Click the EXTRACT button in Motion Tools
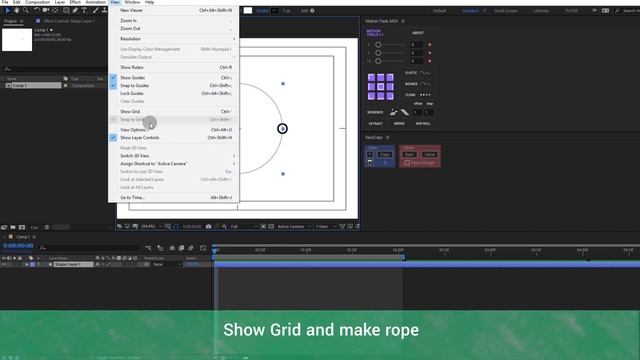The width and height of the screenshot is (640, 360). [376, 123]
